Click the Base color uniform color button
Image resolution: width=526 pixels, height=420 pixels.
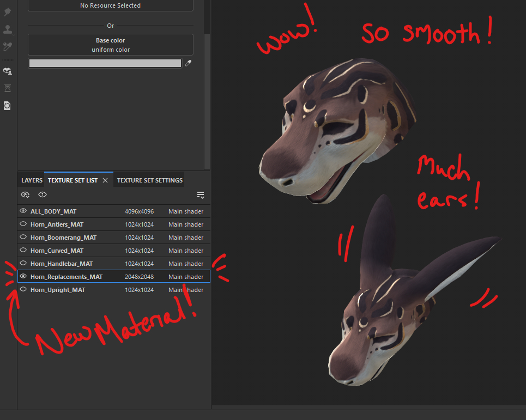click(111, 45)
